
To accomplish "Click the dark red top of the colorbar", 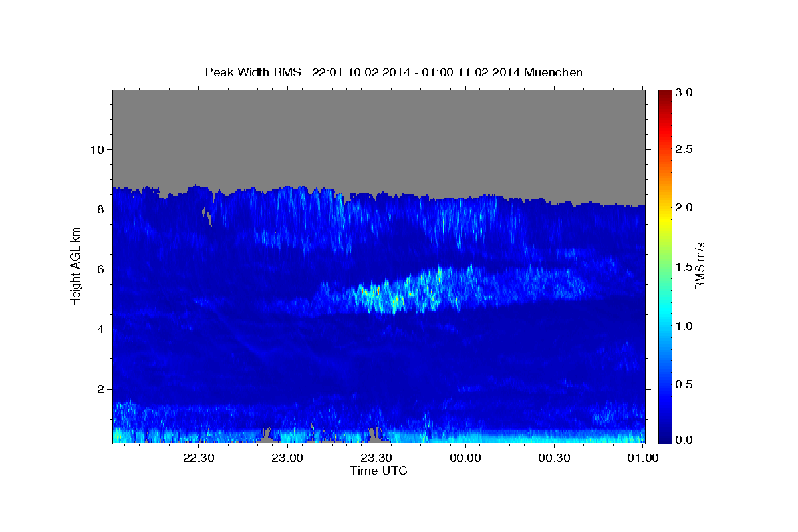I will coord(664,94).
